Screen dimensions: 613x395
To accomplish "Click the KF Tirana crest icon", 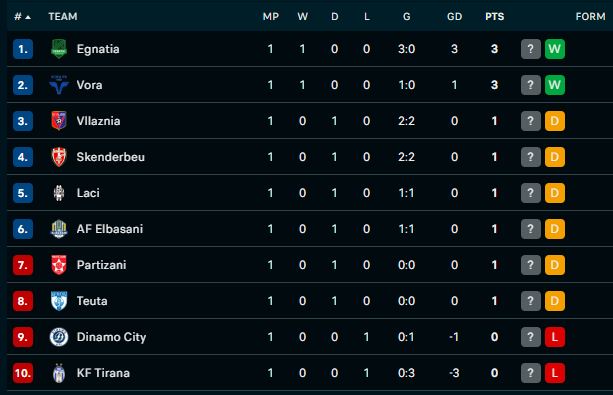I will click(x=59, y=373).
